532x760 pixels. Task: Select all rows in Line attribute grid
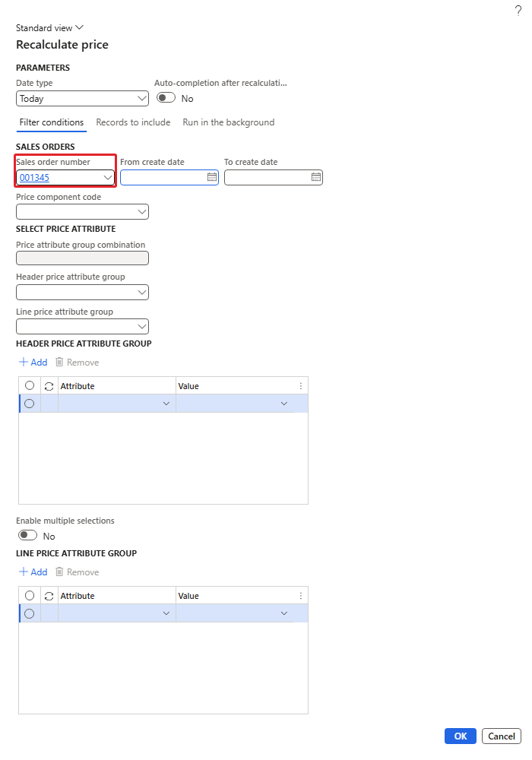click(x=30, y=595)
